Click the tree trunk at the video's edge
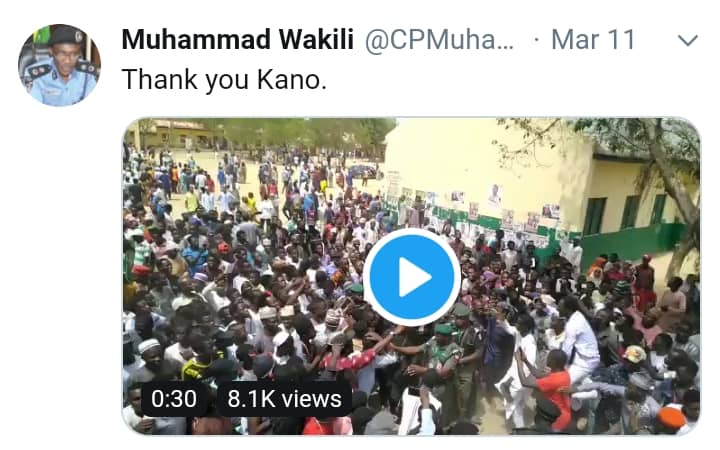720x450 pixels. click(679, 202)
